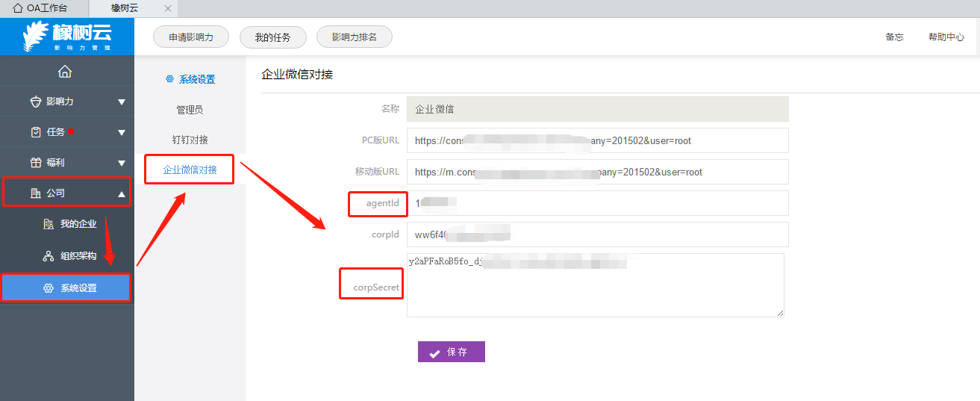
Task: Open the 备忘 link
Action: click(x=894, y=37)
